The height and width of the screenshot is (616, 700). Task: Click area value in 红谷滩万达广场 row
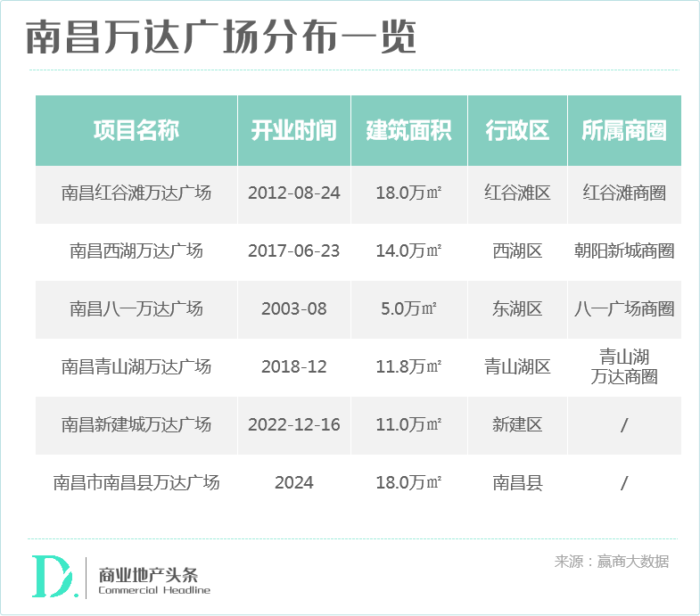pos(408,193)
